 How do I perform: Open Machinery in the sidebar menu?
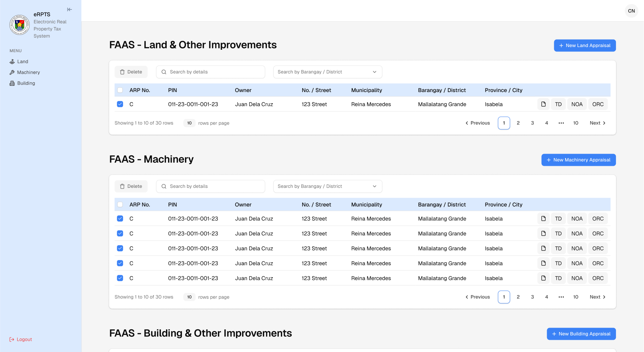pyautogui.click(x=28, y=72)
